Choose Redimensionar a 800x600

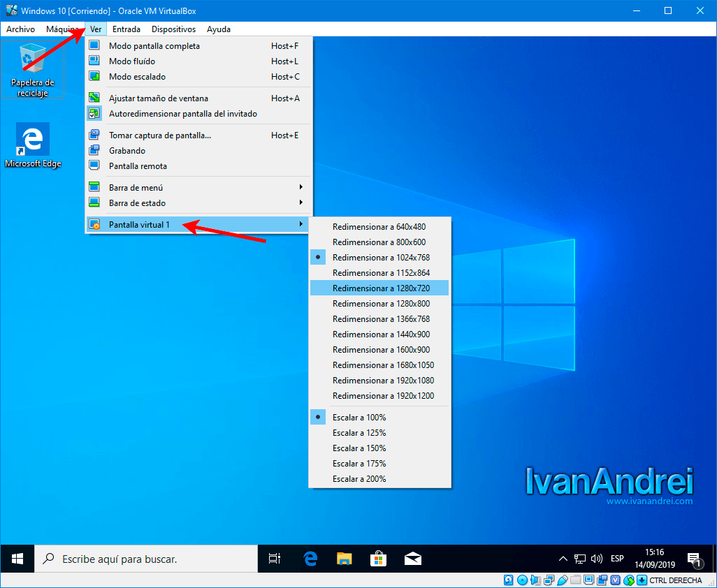point(379,242)
